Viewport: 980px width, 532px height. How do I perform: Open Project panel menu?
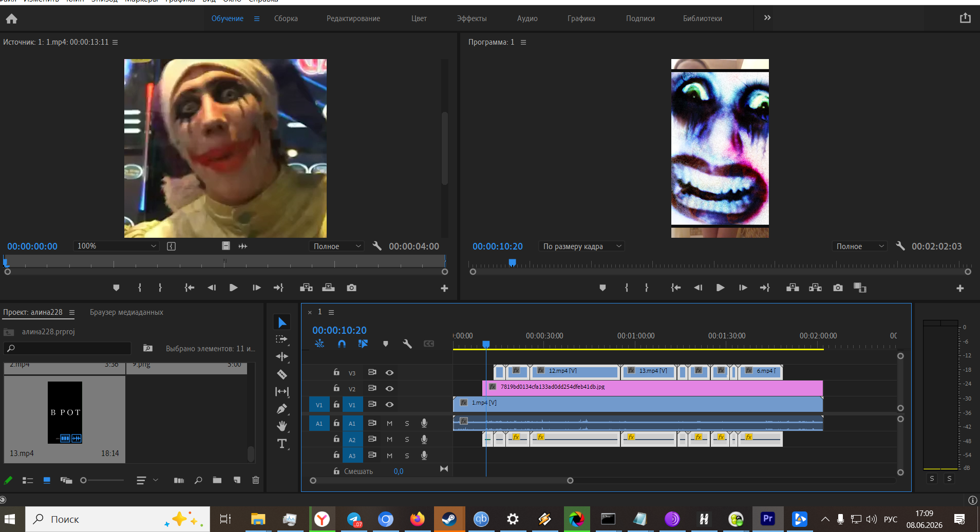(x=72, y=312)
